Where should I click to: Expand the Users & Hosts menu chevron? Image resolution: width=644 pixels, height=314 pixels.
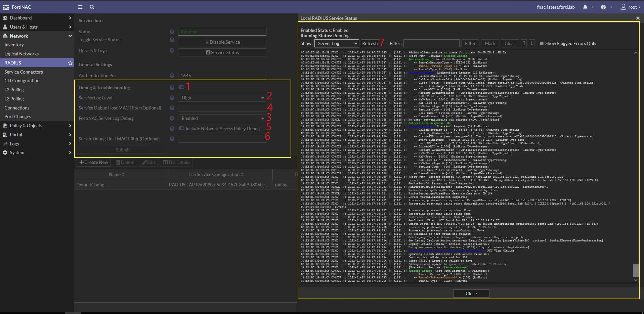point(70,27)
